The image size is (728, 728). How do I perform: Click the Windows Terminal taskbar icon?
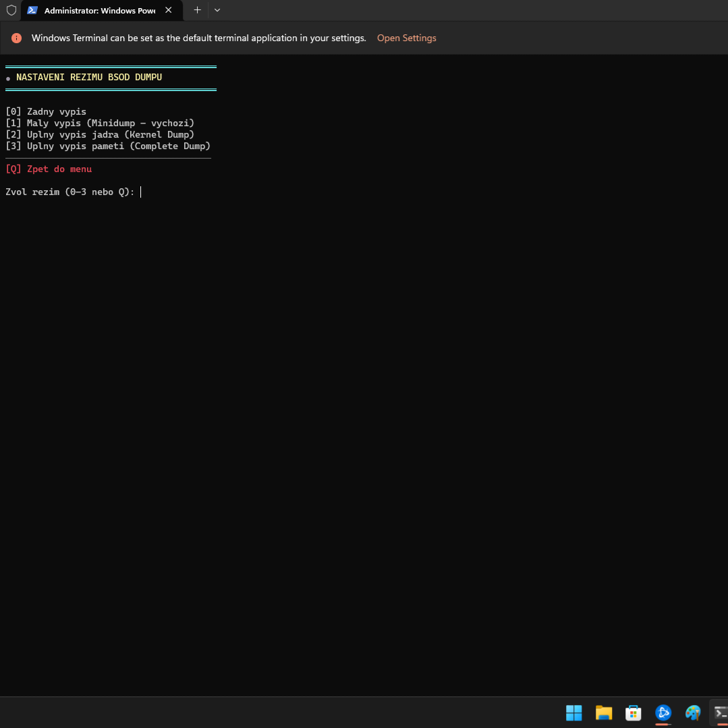click(x=721, y=712)
